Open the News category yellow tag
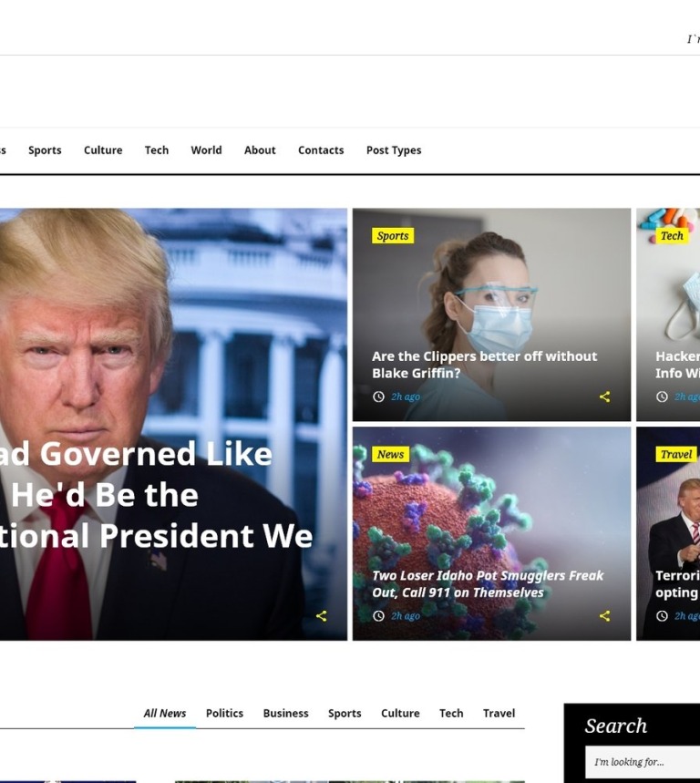 (390, 455)
